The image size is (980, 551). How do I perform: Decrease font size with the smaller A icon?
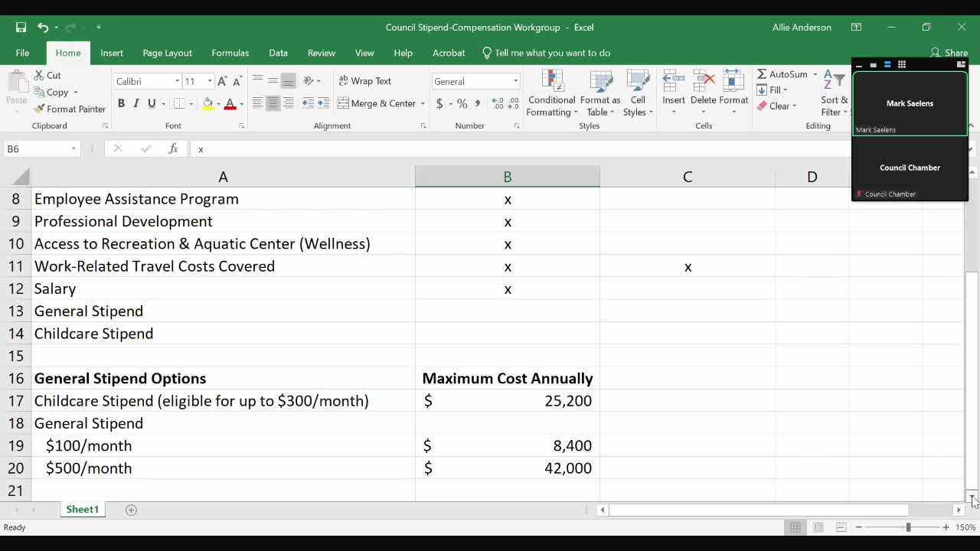[237, 81]
